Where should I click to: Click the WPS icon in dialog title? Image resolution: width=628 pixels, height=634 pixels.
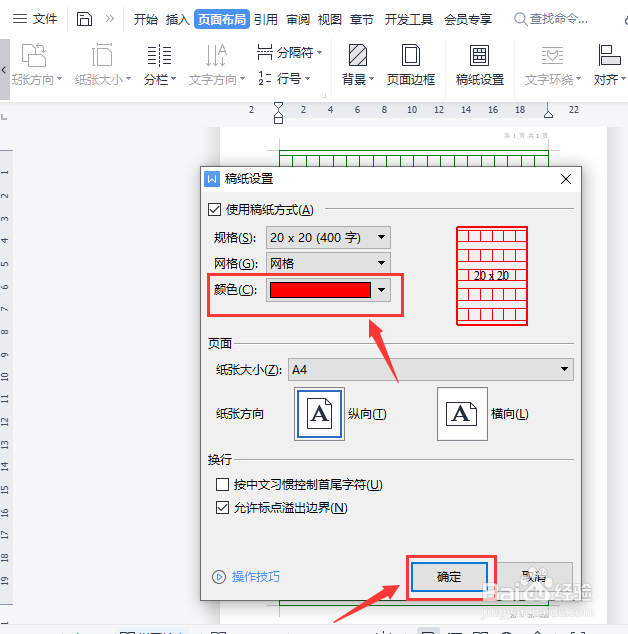[x=212, y=179]
